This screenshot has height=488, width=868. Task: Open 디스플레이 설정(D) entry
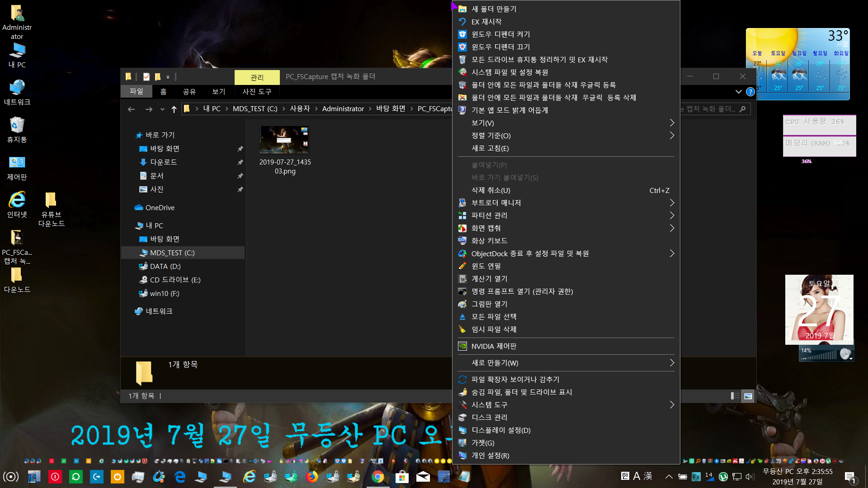(x=566, y=430)
